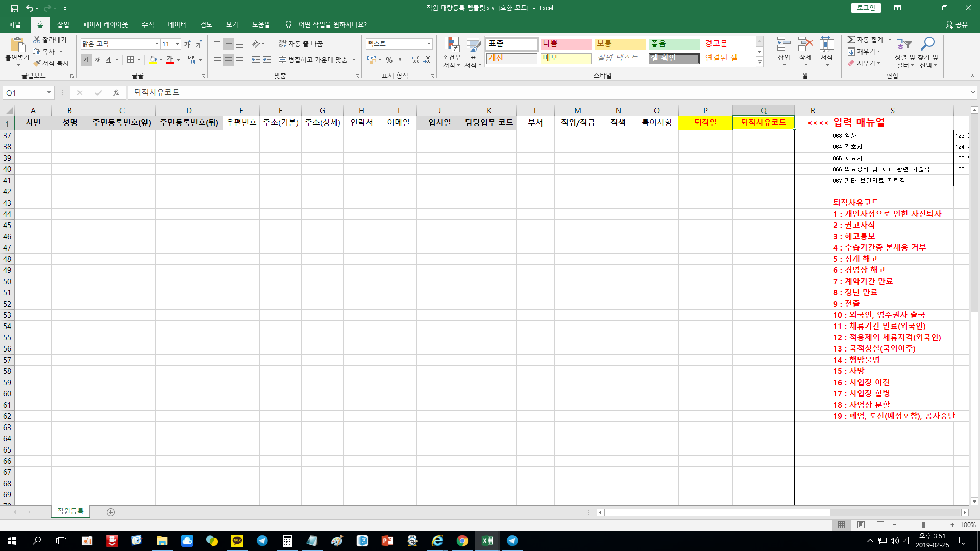
Task: Expand the number format dropdown
Action: [429, 44]
